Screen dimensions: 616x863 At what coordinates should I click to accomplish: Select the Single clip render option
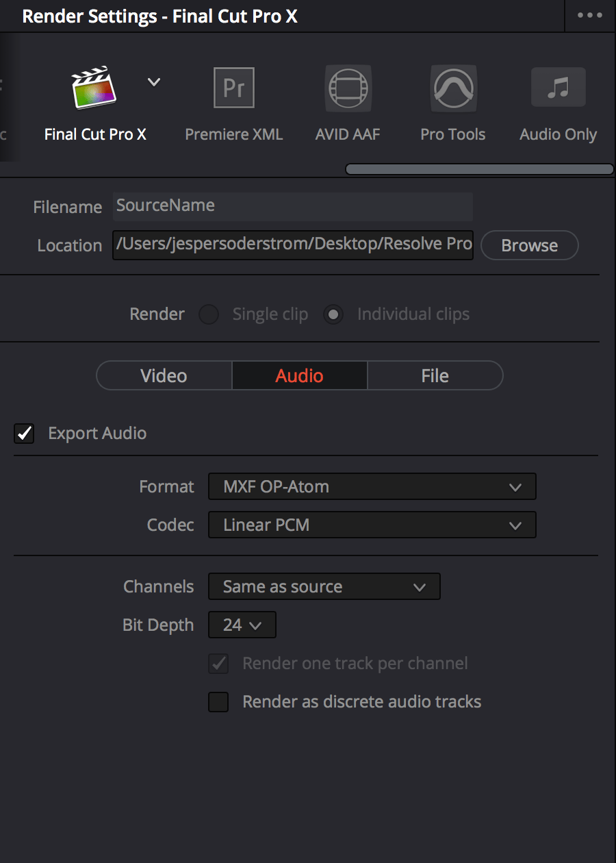tap(209, 314)
